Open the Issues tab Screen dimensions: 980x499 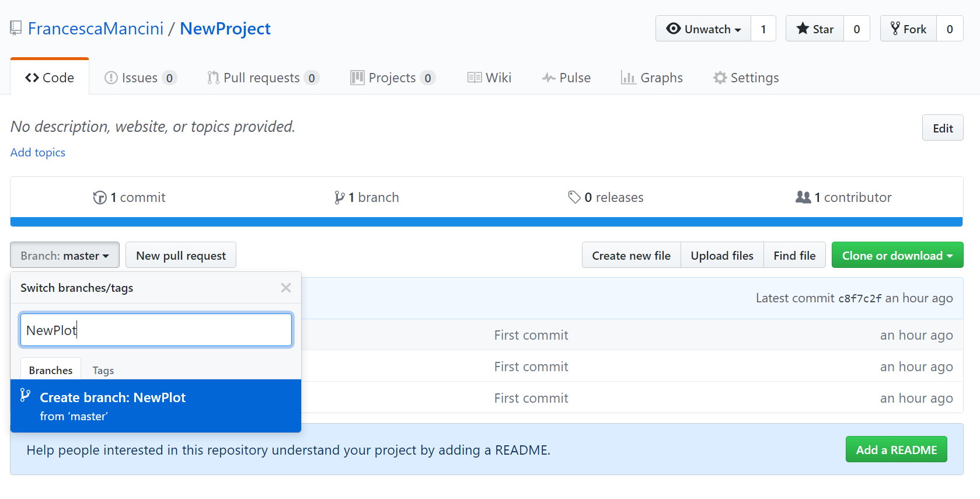tap(140, 78)
